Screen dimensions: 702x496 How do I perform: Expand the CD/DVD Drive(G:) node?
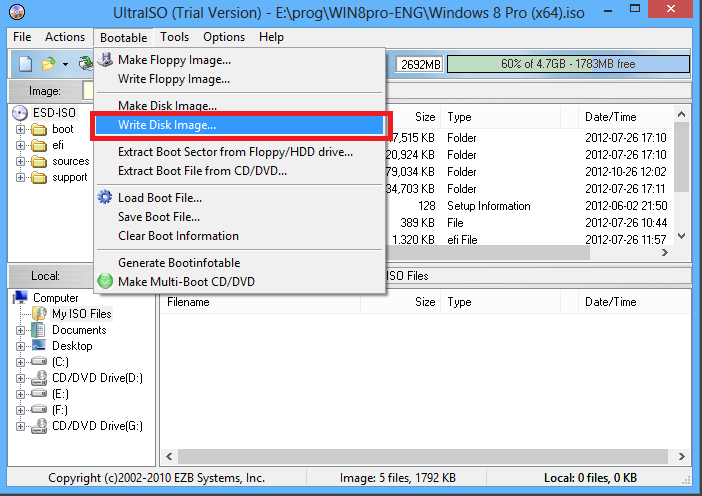tap(20, 426)
